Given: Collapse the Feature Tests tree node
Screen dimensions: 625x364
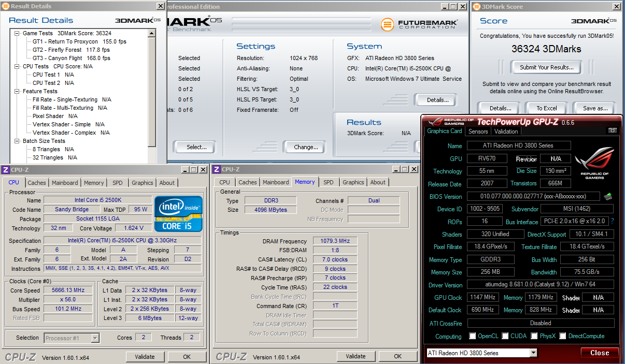Looking at the screenshot, I should [17, 91].
